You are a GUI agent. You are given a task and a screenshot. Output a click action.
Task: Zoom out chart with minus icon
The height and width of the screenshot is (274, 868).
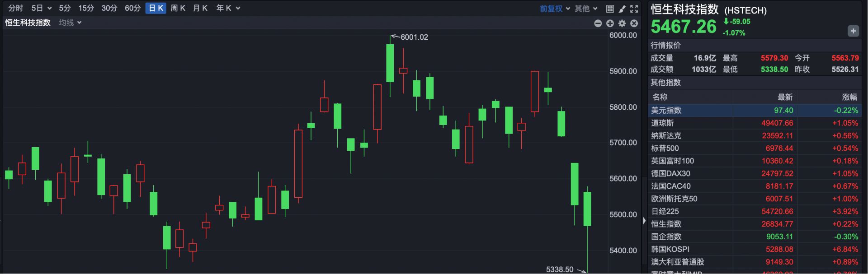coord(598,23)
